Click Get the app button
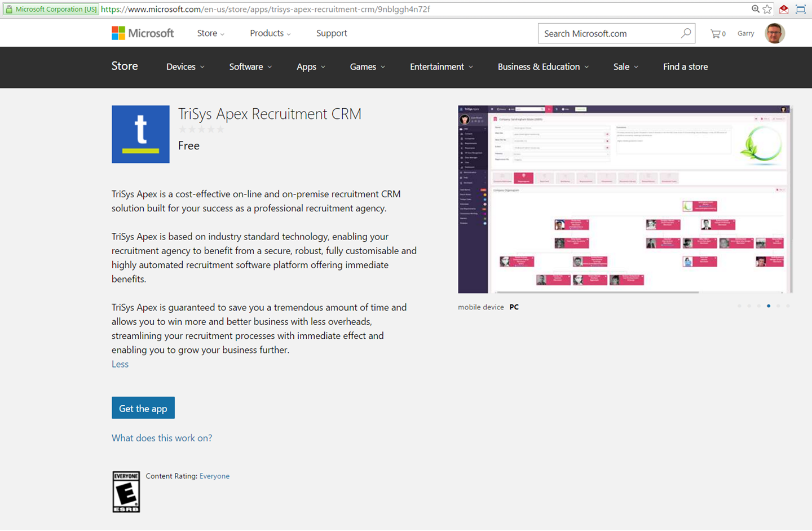 [x=143, y=408]
